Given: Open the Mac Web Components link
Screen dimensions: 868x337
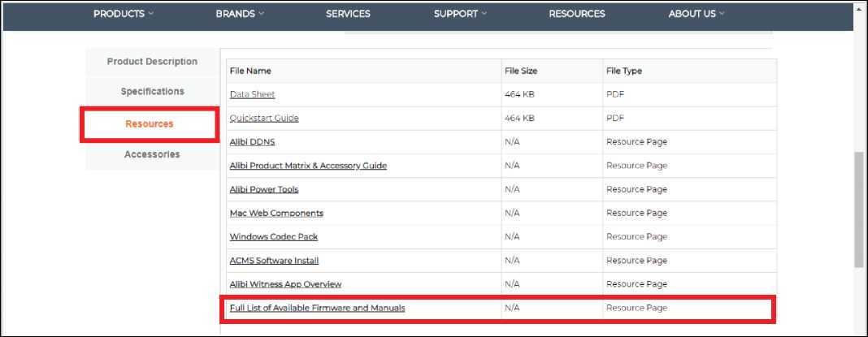Looking at the screenshot, I should click(276, 213).
